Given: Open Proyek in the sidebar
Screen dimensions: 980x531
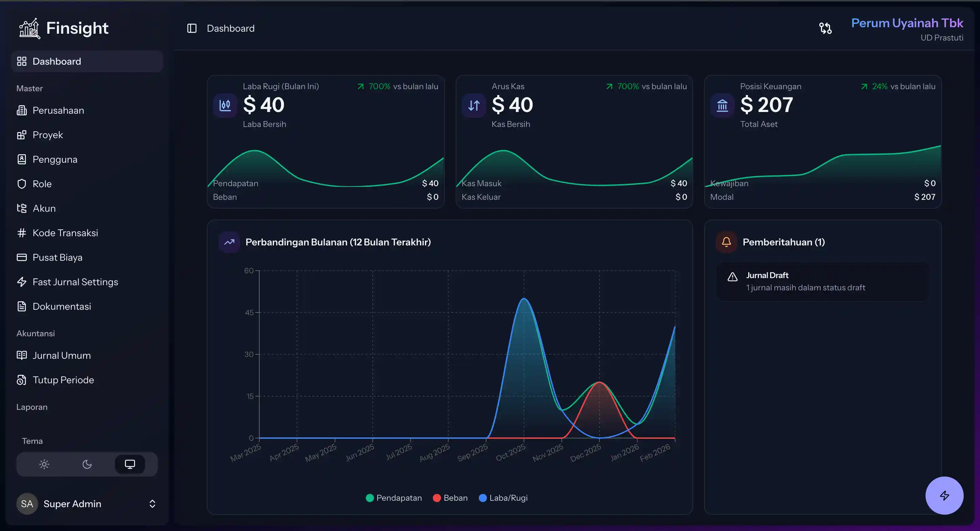Looking at the screenshot, I should [87, 135].
